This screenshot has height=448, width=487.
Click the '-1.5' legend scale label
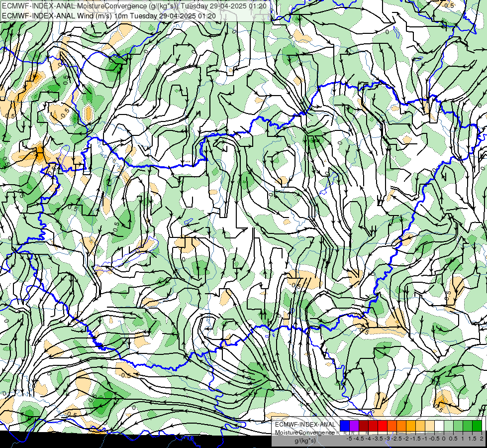(x=415, y=439)
